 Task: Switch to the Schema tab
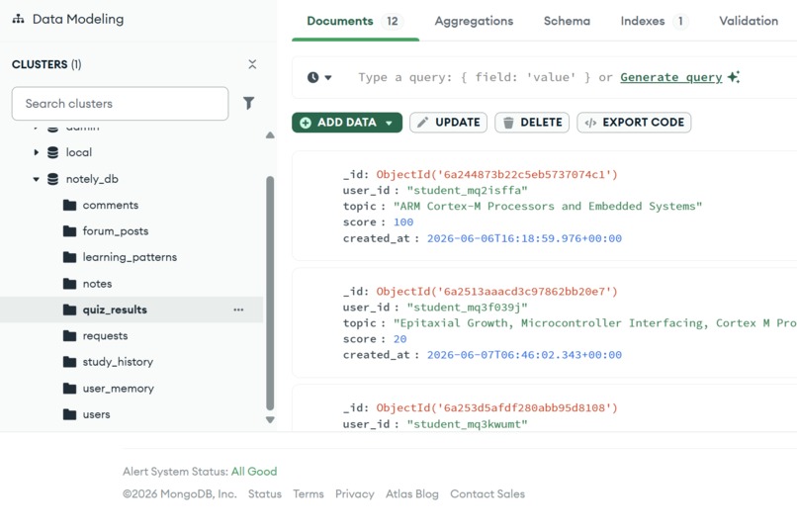(x=567, y=21)
